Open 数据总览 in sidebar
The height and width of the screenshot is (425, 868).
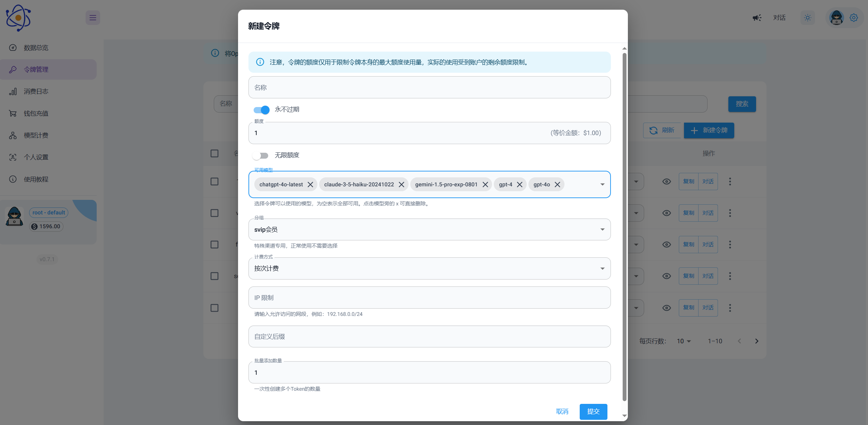[x=49, y=47]
